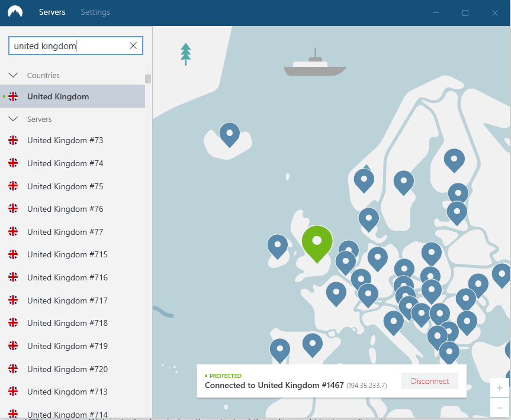Connect to United Kingdom #719
Viewport: 511px width, 420px height.
click(72, 346)
